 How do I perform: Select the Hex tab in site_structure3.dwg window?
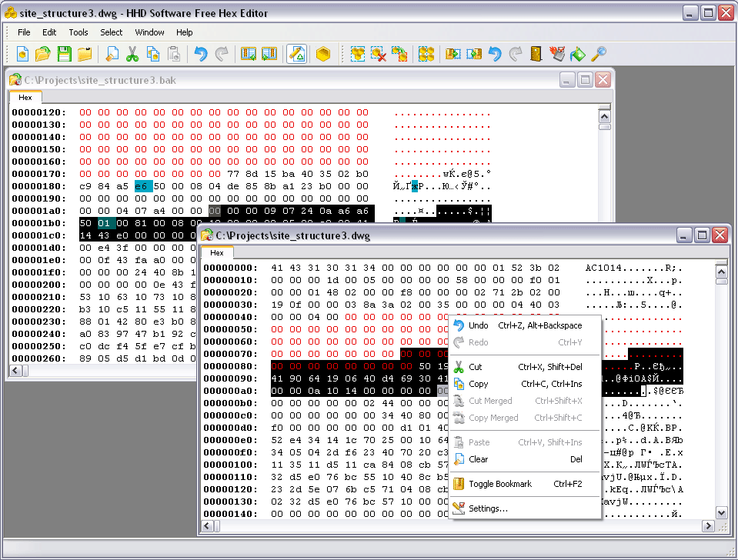(x=217, y=253)
